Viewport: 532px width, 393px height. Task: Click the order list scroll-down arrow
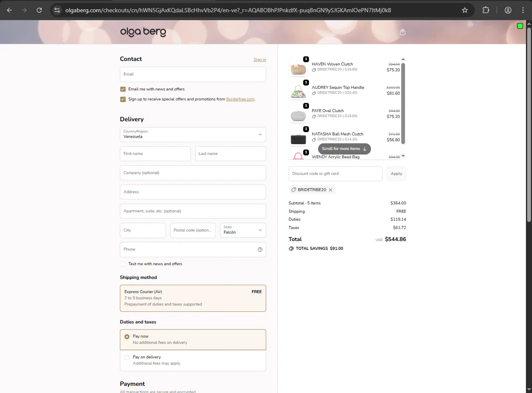click(403, 156)
